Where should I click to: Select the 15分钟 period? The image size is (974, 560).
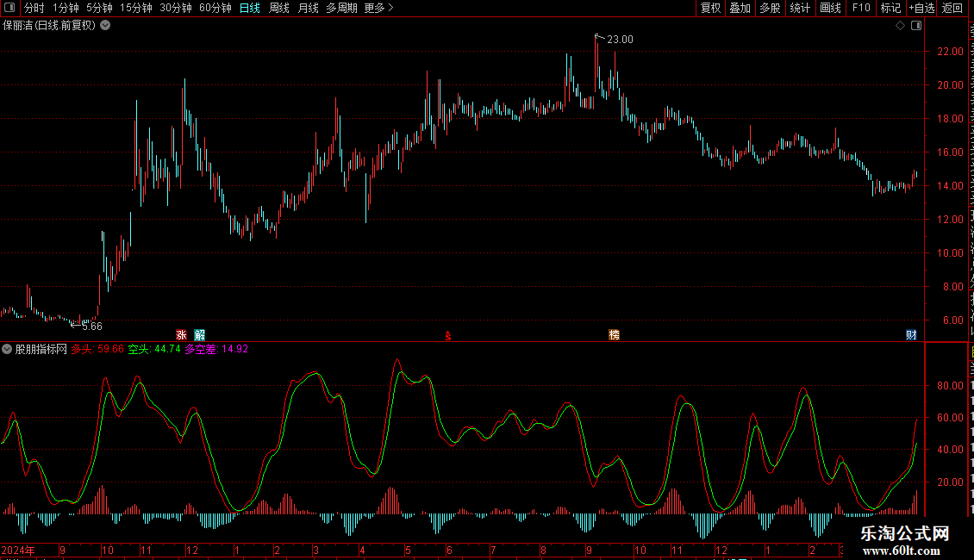click(x=136, y=8)
